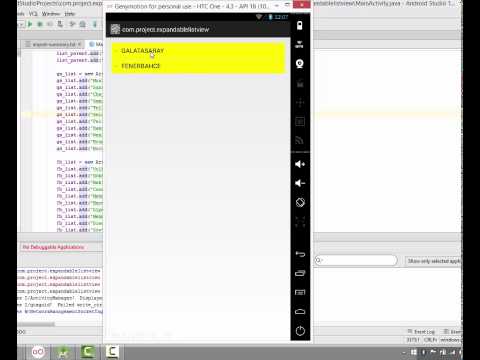
Task: Click the Android menu button in Genymotion
Action: (x=300, y=292)
